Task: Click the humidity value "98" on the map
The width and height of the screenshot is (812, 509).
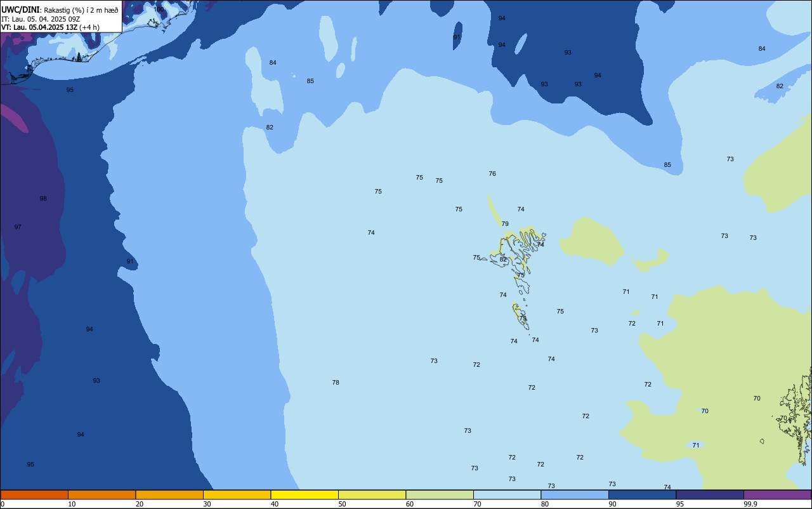Action: coord(43,199)
